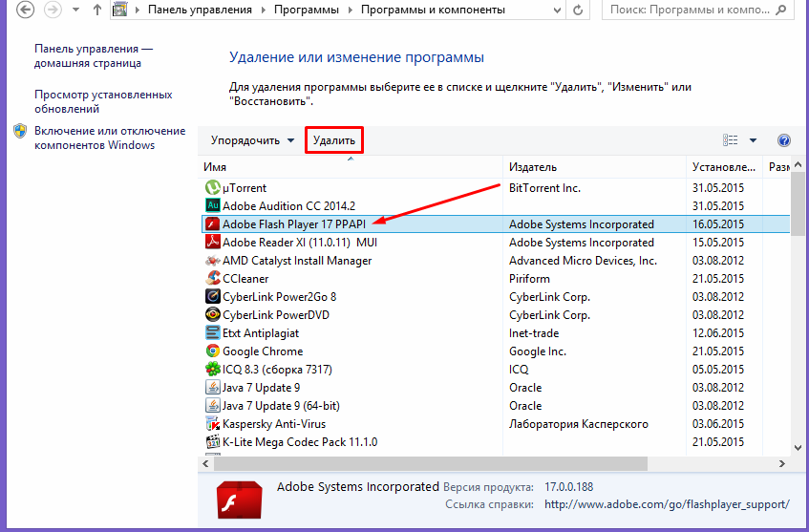Click the Adobe Audition CC icon
The width and height of the screenshot is (809, 532).
pos(213,205)
